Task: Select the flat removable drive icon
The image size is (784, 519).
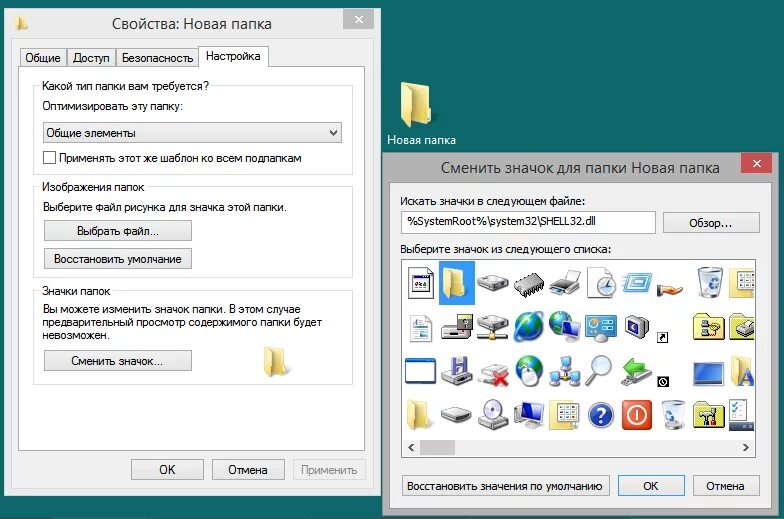Action: click(456, 414)
